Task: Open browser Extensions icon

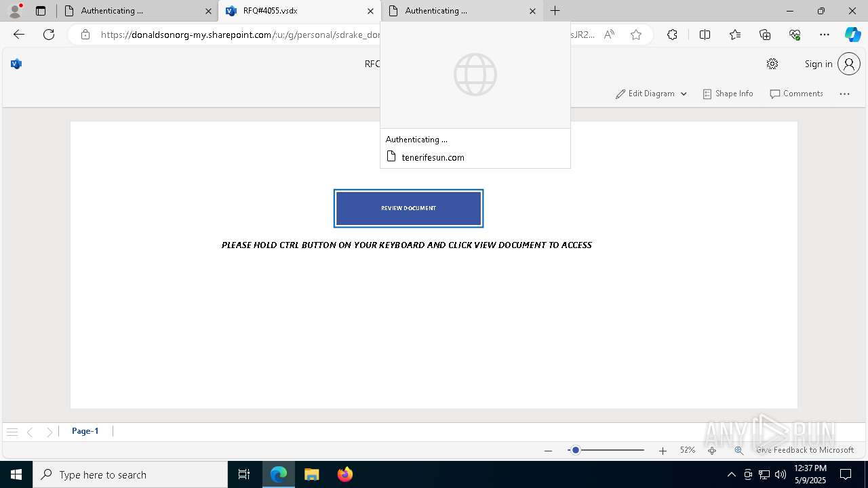Action: click(672, 35)
